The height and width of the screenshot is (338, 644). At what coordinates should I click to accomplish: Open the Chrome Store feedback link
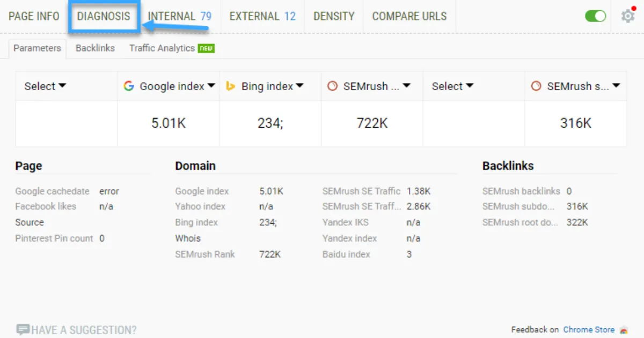coord(589,330)
